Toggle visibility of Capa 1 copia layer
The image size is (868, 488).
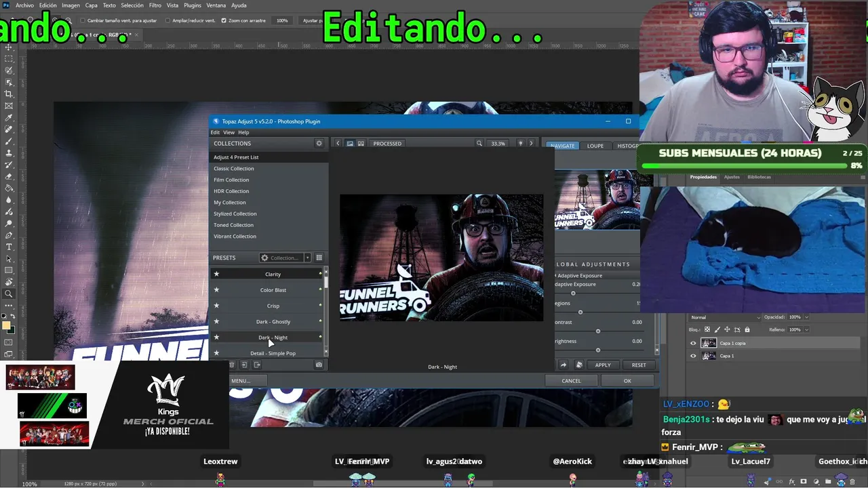click(693, 343)
